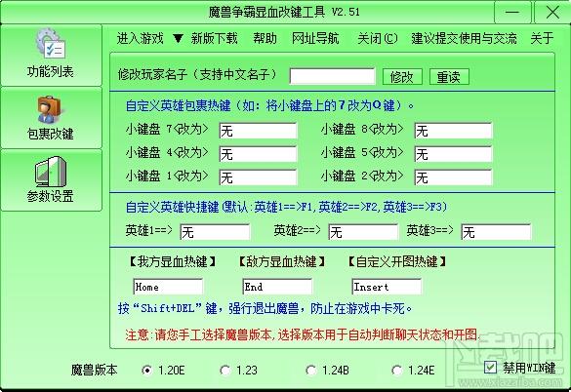The width and height of the screenshot is (571, 392).
Task: Focus the 小键盘 1 remap field
Action: click(259, 177)
